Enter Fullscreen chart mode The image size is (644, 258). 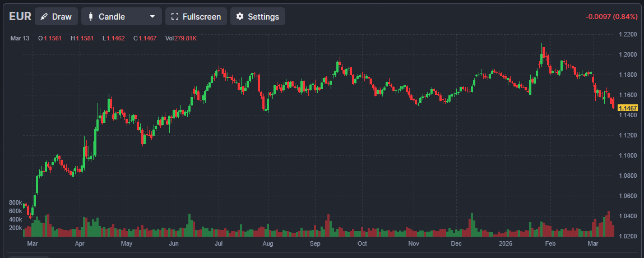pyautogui.click(x=196, y=16)
